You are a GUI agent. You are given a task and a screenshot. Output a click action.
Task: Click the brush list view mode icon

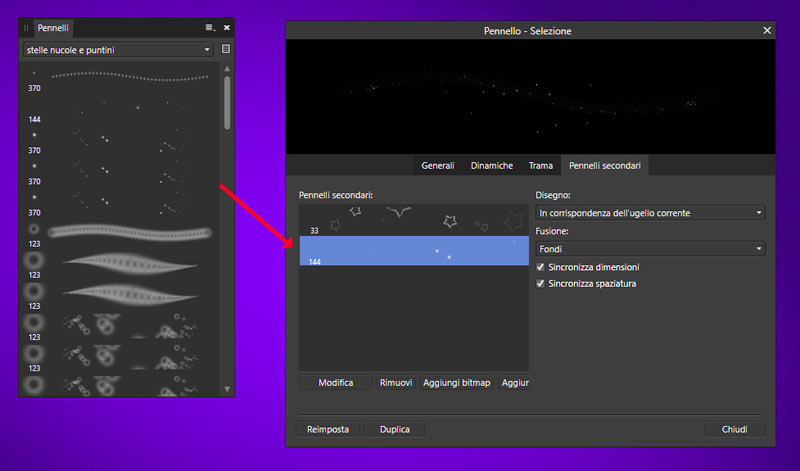(226, 49)
